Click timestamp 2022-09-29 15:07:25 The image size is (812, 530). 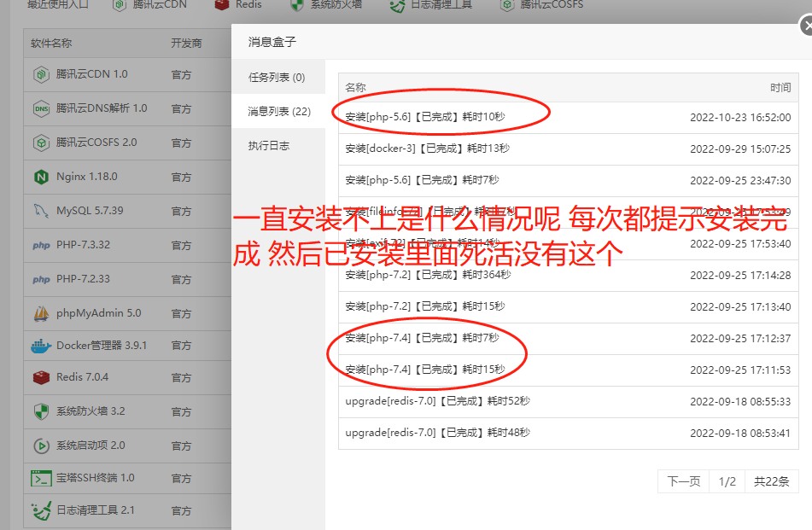click(740, 149)
